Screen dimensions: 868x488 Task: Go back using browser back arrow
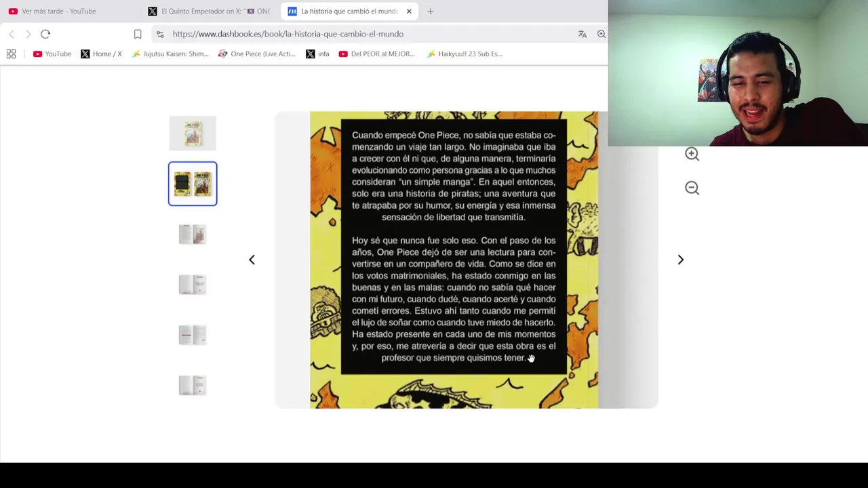click(12, 34)
